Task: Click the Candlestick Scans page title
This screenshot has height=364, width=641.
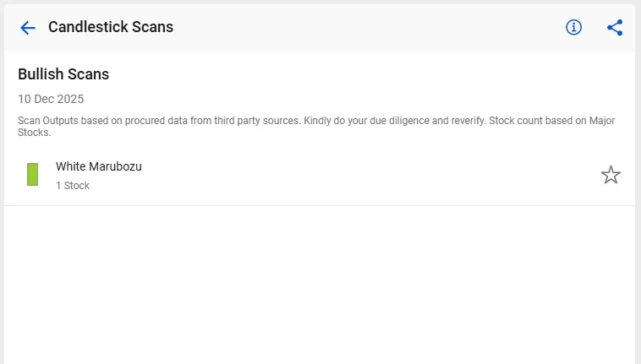Action: [x=111, y=27]
